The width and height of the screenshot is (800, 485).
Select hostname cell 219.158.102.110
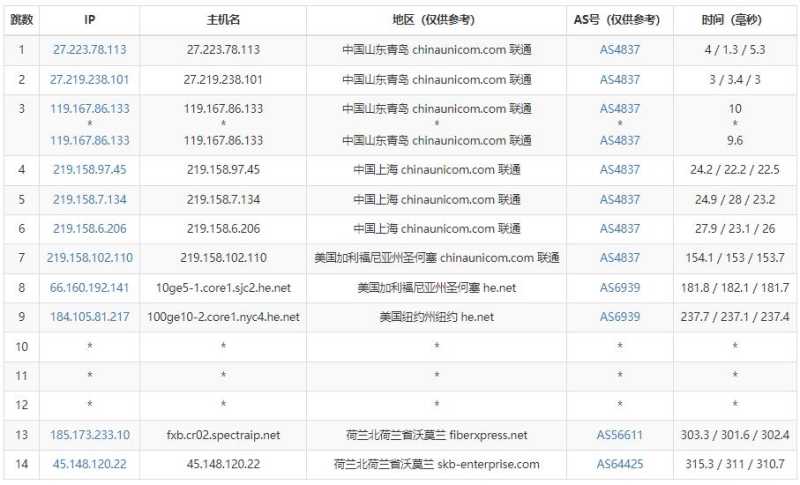point(223,258)
